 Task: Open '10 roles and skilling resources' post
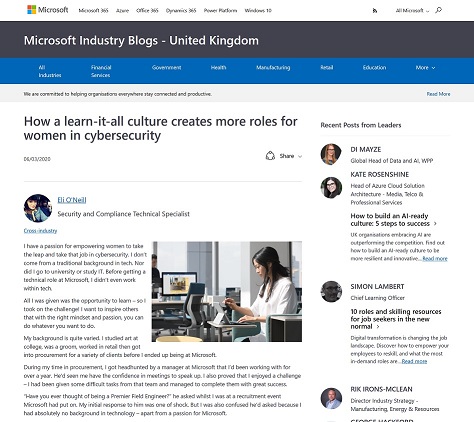(x=396, y=319)
